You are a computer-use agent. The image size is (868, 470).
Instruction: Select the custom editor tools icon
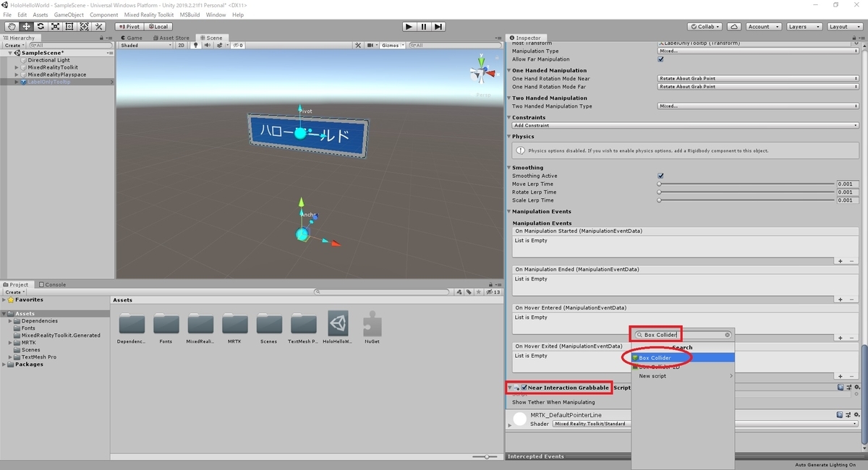100,27
